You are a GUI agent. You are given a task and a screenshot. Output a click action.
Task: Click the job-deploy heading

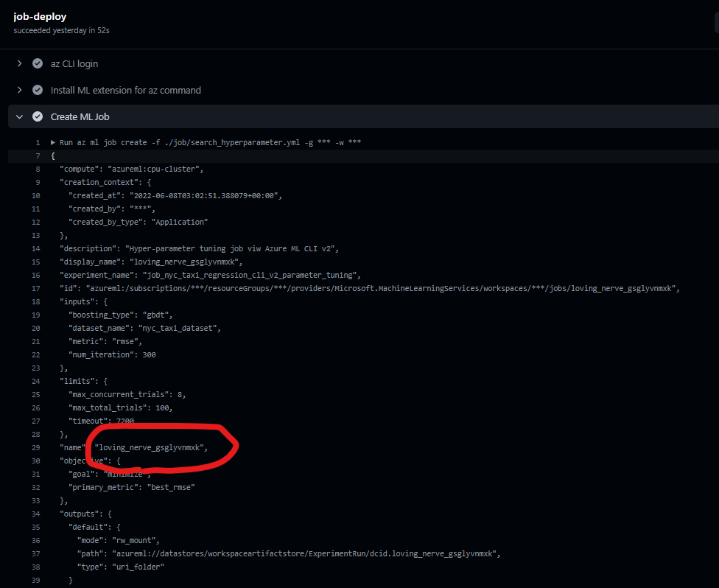coord(40,16)
